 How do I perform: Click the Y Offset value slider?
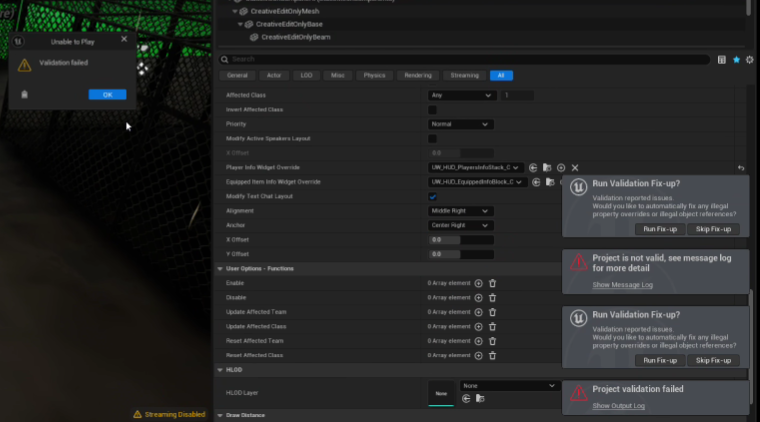460,254
